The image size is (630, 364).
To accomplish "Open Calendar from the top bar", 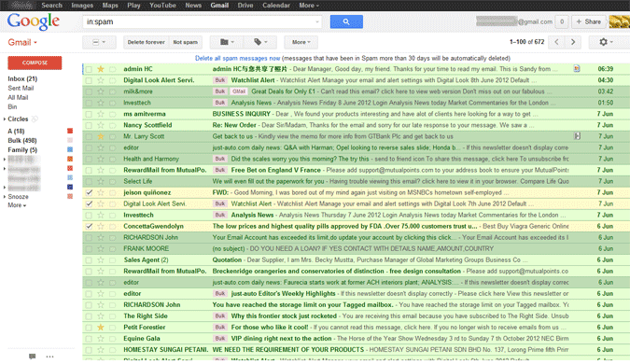I will tap(276, 6).
